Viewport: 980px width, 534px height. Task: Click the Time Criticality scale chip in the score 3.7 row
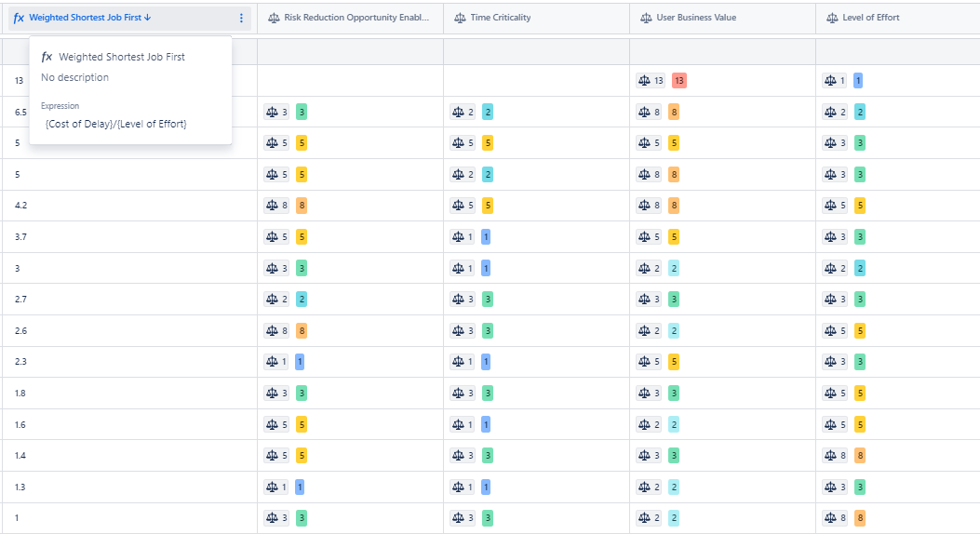463,236
